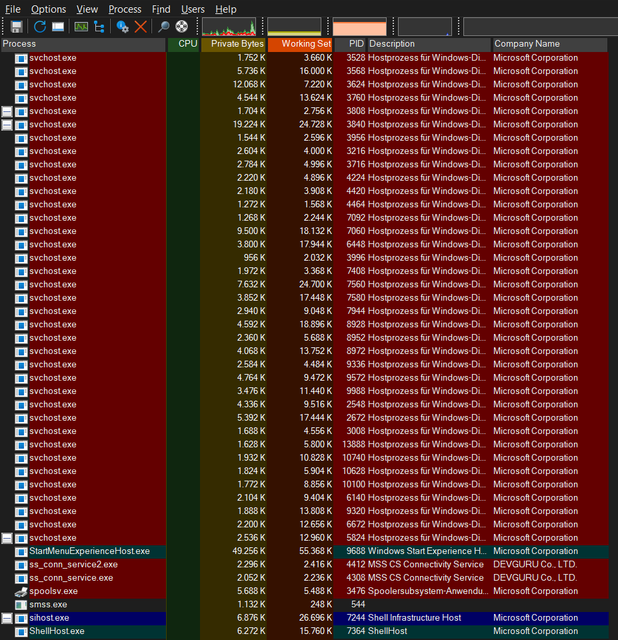Click the 19.224 K private bytes value
Viewport: 618px width, 640px height.
[x=249, y=125]
